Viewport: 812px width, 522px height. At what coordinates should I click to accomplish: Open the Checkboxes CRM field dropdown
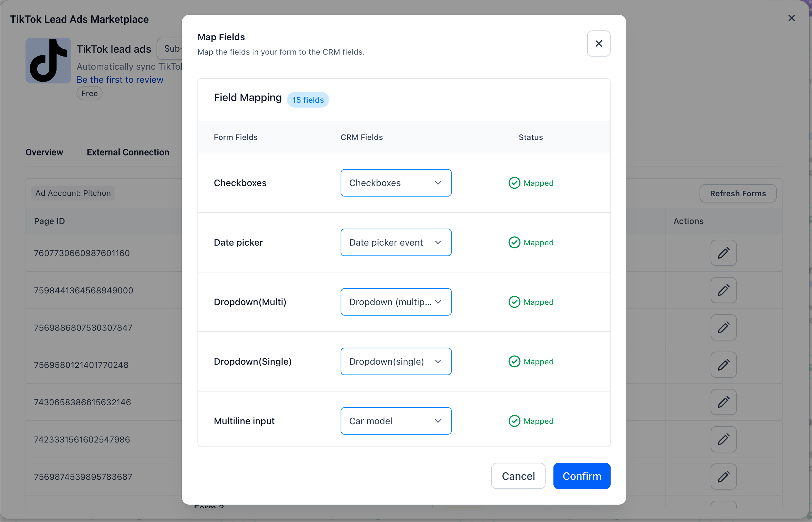(x=396, y=183)
